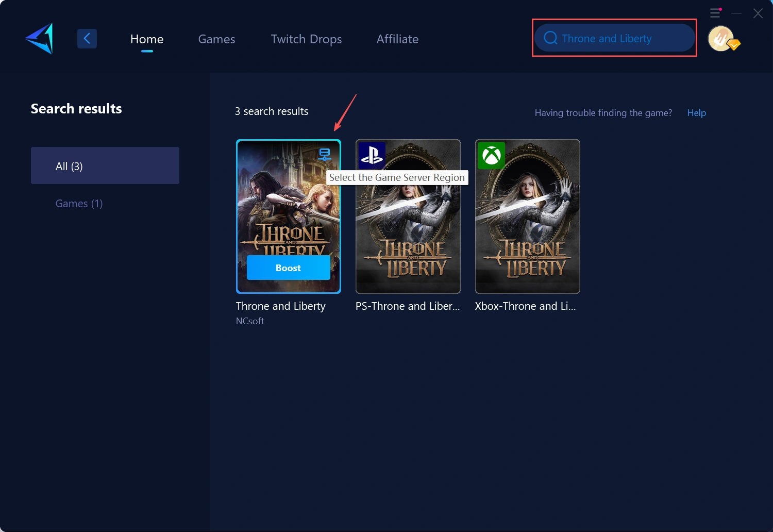Close the application window
Screen dimensions: 773x532
pos(758,13)
